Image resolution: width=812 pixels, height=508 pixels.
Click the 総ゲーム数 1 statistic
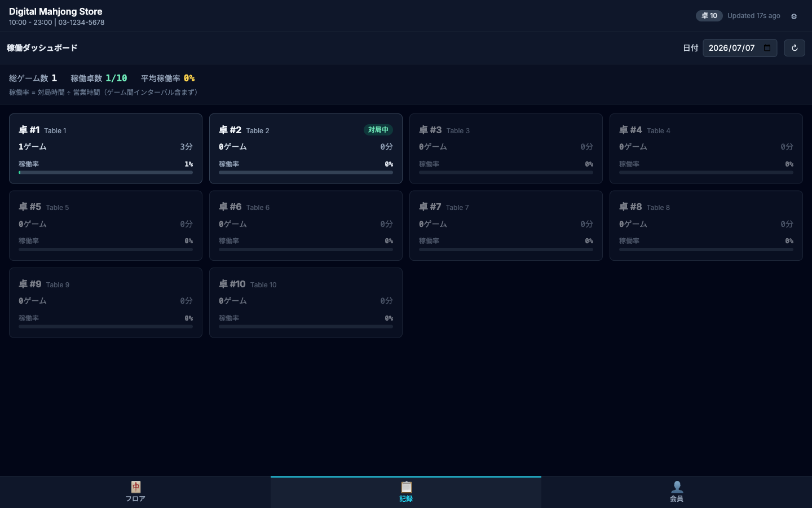click(33, 78)
